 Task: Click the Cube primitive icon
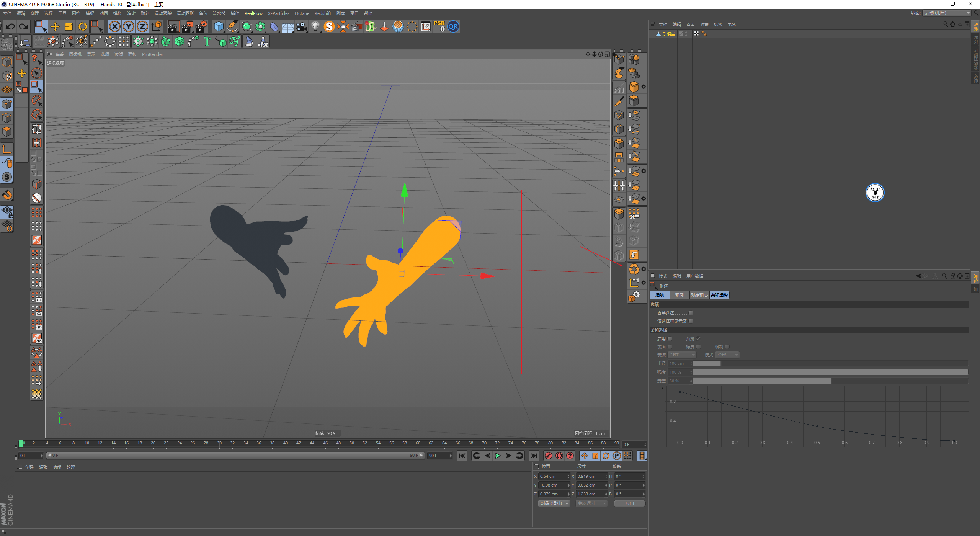tap(219, 26)
